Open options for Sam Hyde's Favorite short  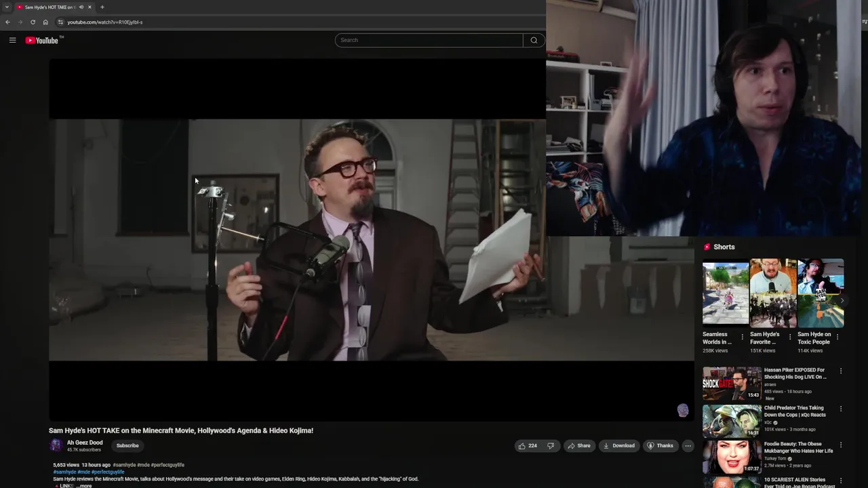tap(789, 337)
